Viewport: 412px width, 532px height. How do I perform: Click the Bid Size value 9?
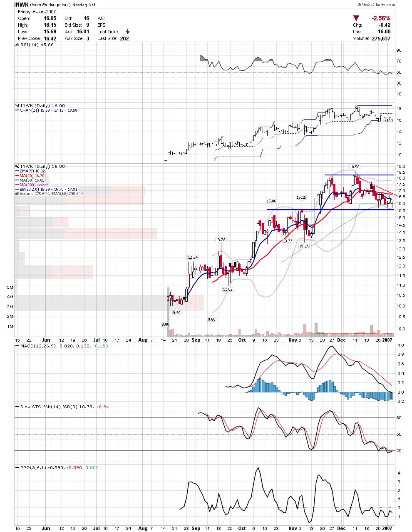[x=88, y=25]
